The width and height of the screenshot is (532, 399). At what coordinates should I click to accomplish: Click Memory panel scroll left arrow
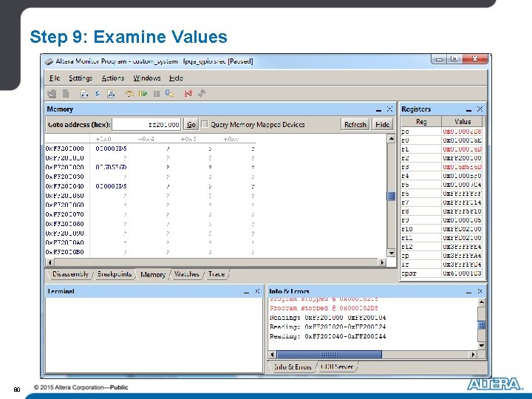click(50, 262)
